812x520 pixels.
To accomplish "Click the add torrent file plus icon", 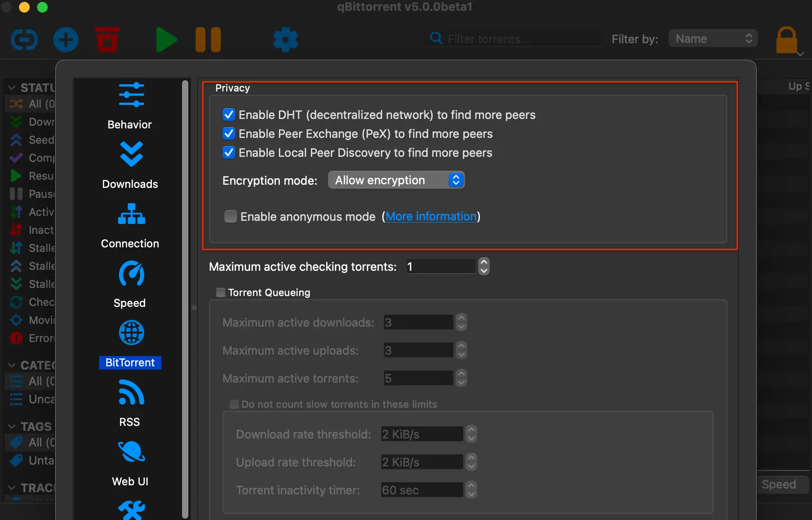I will click(66, 40).
